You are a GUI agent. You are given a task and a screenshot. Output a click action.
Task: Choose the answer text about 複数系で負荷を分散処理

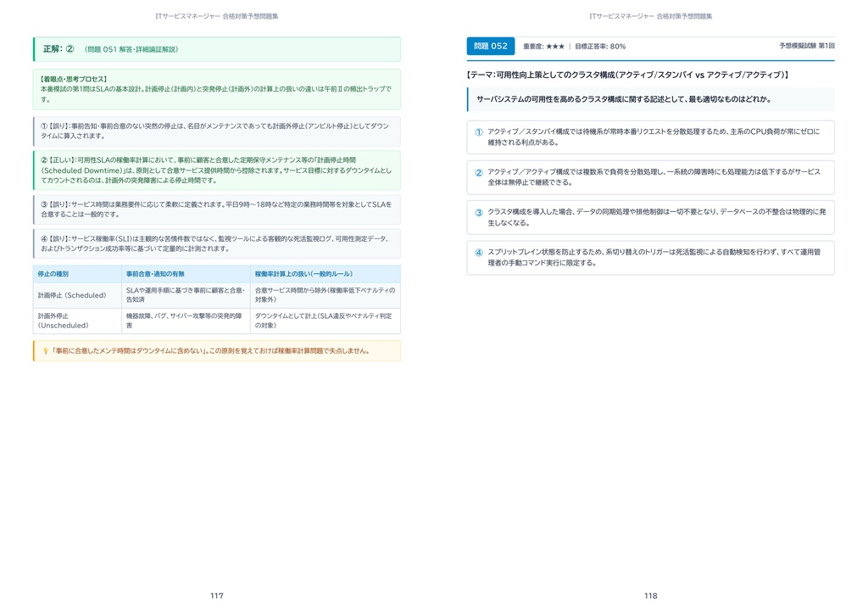click(x=654, y=177)
